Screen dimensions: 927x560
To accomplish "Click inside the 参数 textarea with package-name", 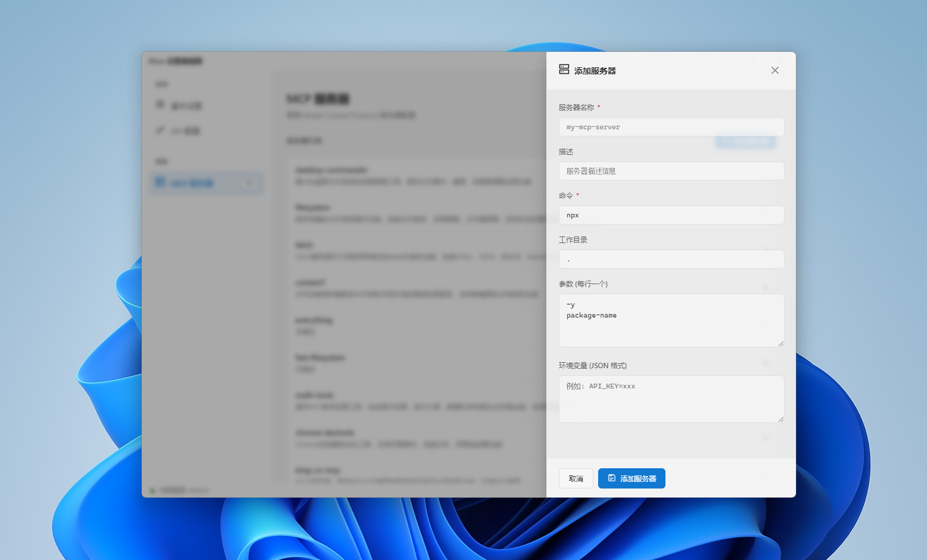I will 671,321.
